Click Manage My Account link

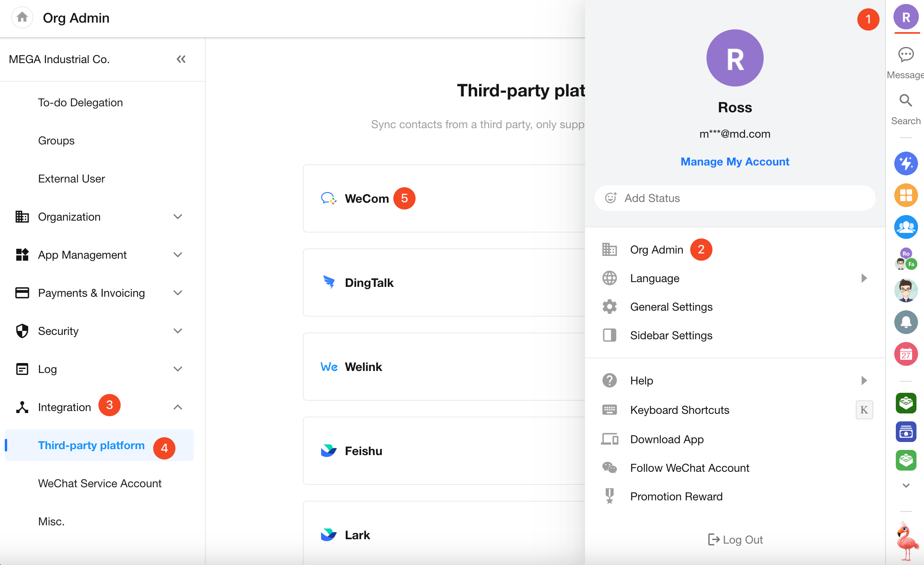(735, 161)
